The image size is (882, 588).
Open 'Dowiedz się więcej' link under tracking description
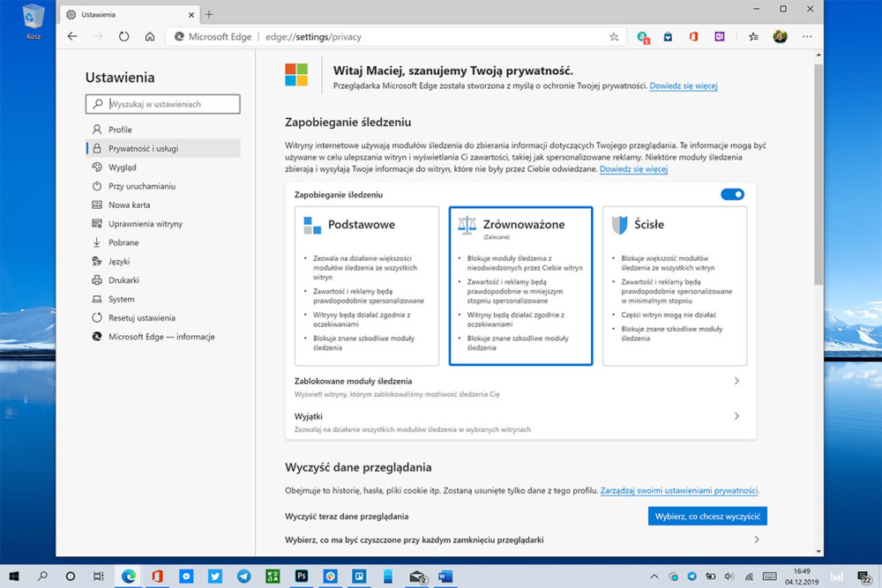point(633,168)
